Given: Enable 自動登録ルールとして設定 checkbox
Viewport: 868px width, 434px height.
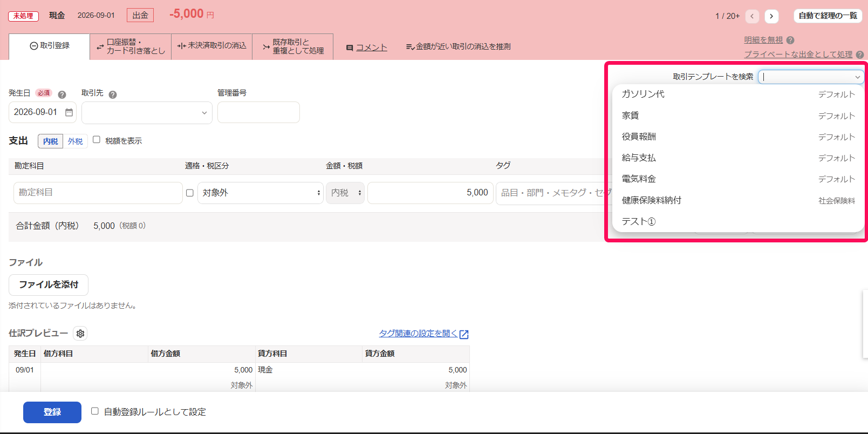Looking at the screenshot, I should point(95,411).
